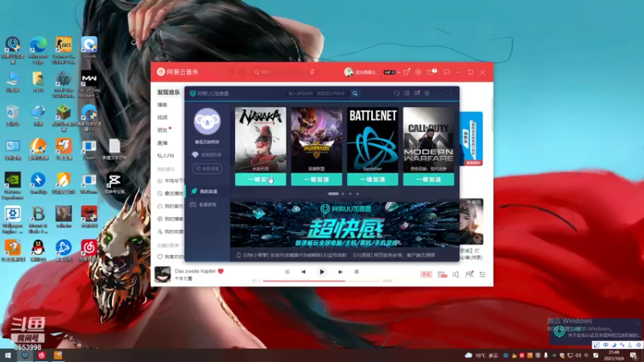The image size is (644, 362).
Task: Click the Minecraft block desktop icon
Action: (x=64, y=117)
